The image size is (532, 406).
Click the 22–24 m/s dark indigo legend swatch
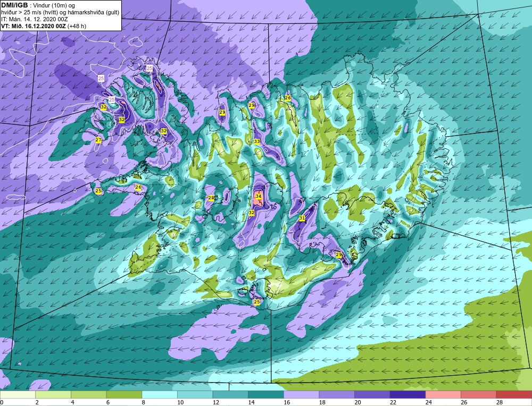click(x=408, y=395)
